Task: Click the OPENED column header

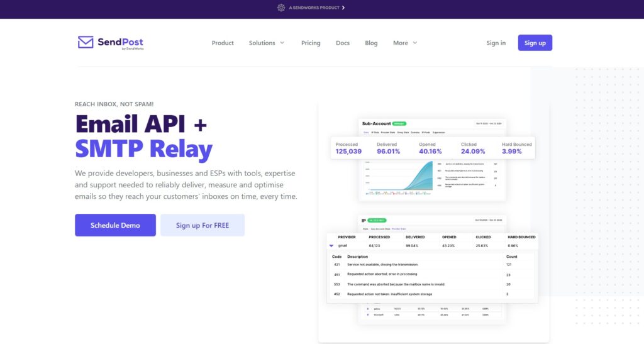Action: [x=449, y=237]
